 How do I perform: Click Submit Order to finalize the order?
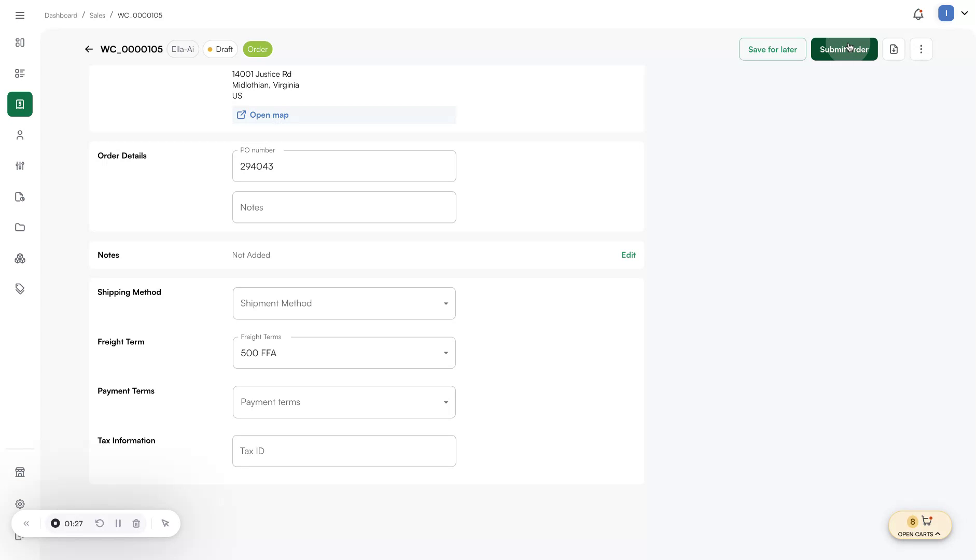(844, 49)
